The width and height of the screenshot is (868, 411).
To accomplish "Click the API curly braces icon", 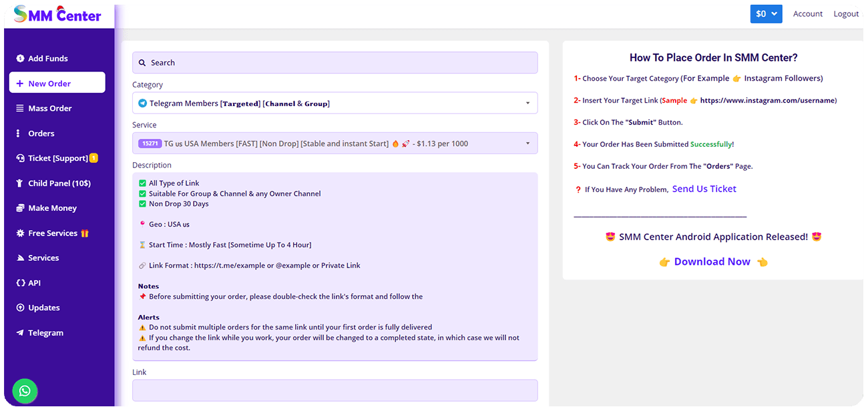I will pos(20,283).
